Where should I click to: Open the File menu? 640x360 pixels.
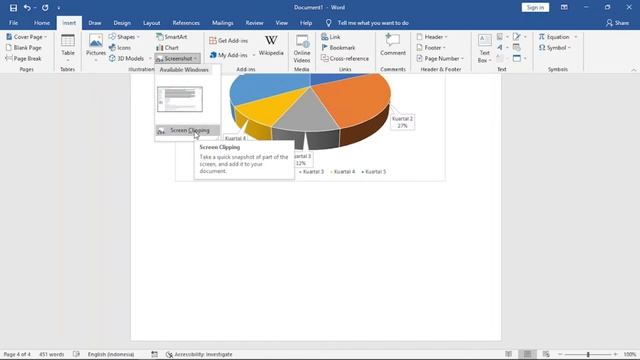13,23
